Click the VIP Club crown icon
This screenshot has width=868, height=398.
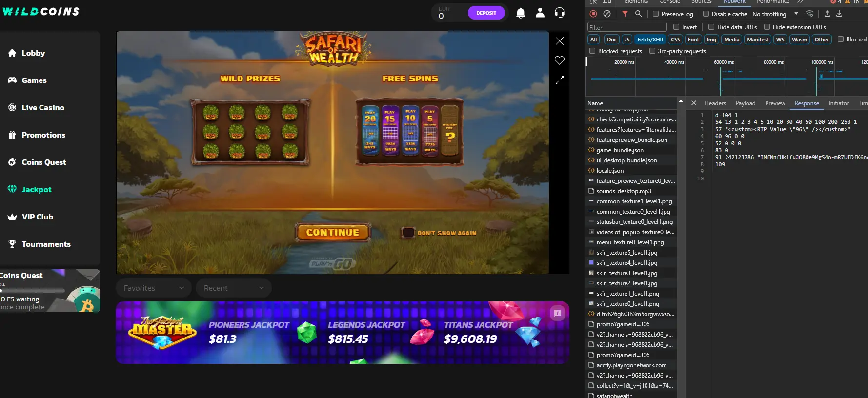coord(12,217)
